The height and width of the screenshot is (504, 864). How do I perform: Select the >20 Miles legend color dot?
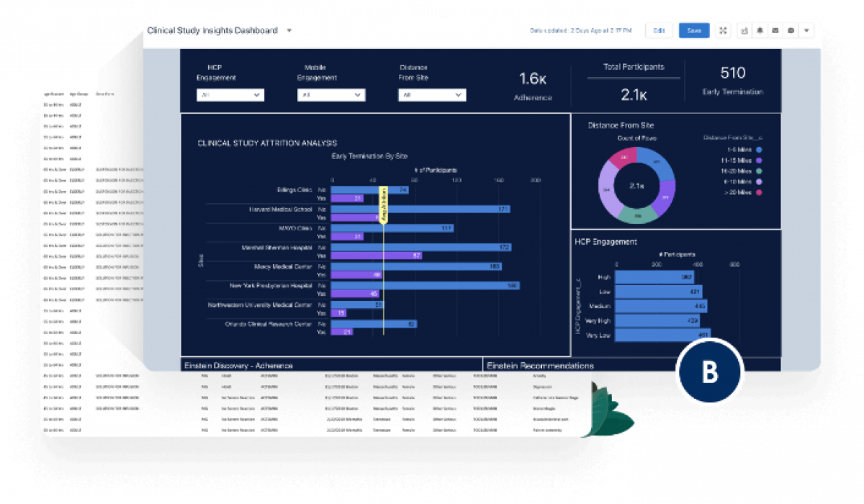click(759, 193)
